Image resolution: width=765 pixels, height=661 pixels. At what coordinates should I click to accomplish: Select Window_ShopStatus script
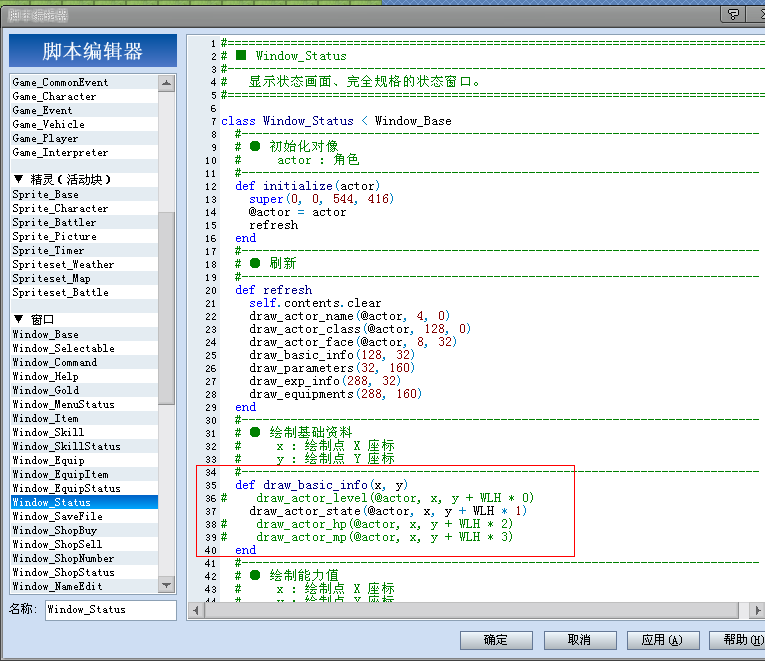click(84, 572)
